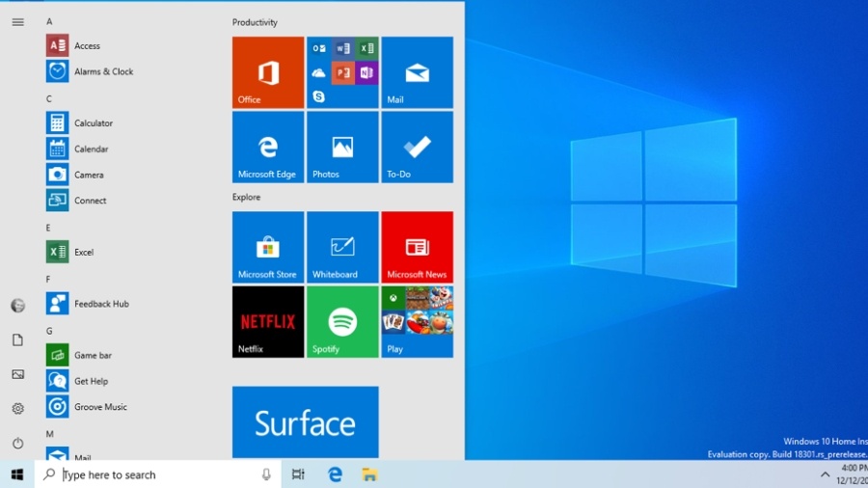Select the Explore group title
868x488 pixels.
[246, 197]
